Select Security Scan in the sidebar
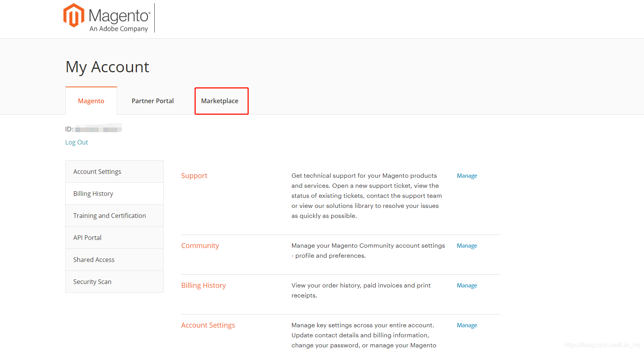Viewport: 644px width, 352px height. click(114, 282)
